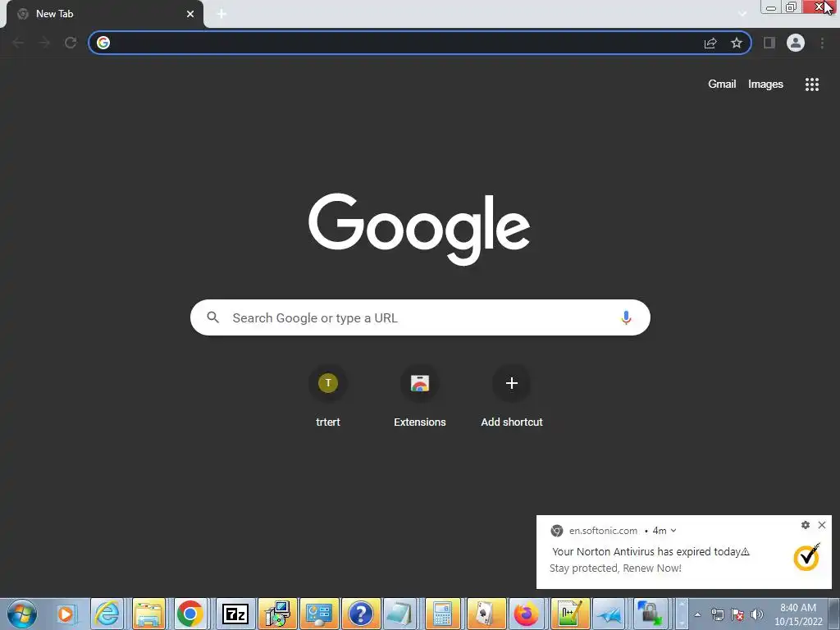Screen dimensions: 840x630
Task: Dismiss the Norton notification with X
Action: 822,525
